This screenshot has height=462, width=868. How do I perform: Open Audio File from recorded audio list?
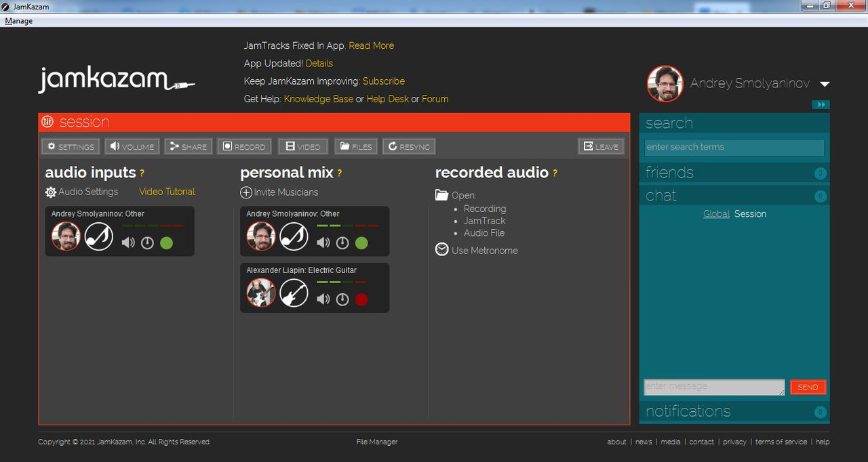pyautogui.click(x=484, y=233)
